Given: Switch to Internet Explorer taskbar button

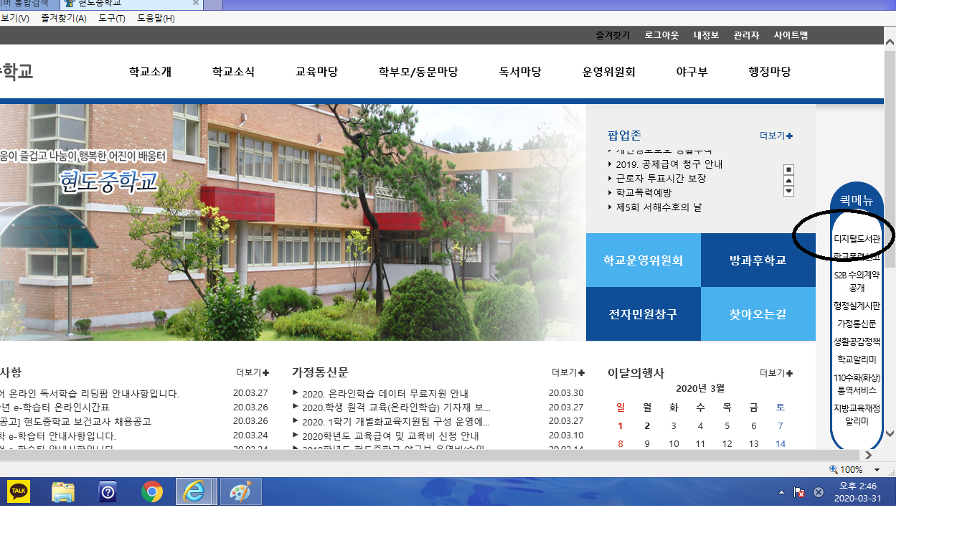Looking at the screenshot, I should tap(194, 492).
